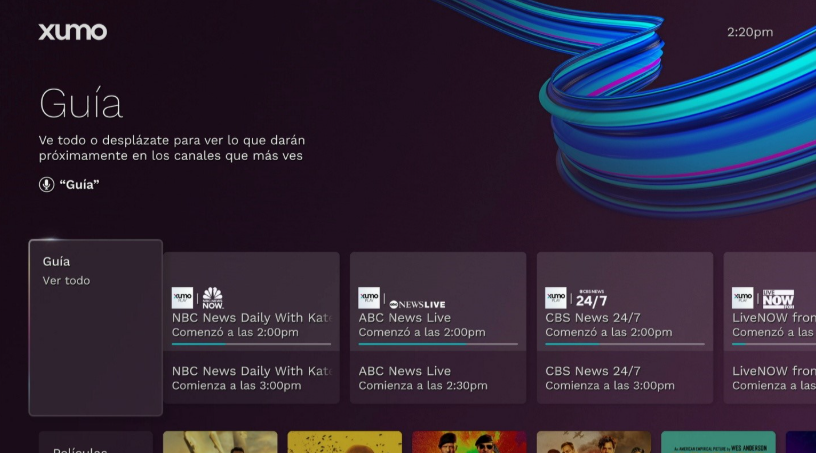
Task: Open the movie poster with airplanes
Action: pyautogui.click(x=594, y=442)
